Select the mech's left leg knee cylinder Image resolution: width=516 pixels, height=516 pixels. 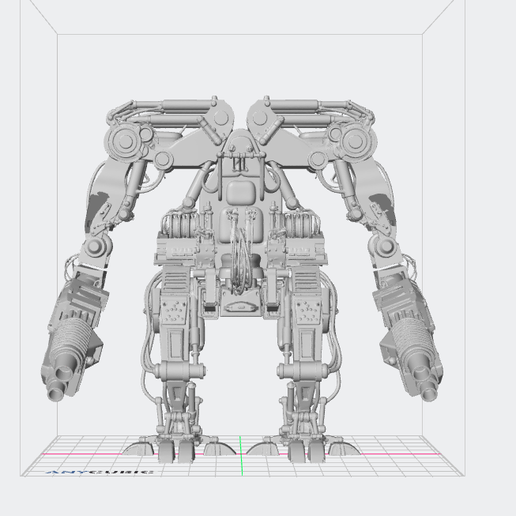[181, 371]
